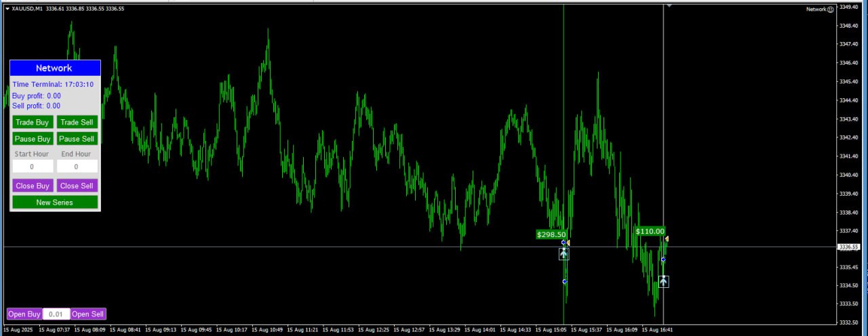This screenshot has height=336, width=868.
Task: Click the up-arrow buy marker below $298.50
Action: point(564,254)
